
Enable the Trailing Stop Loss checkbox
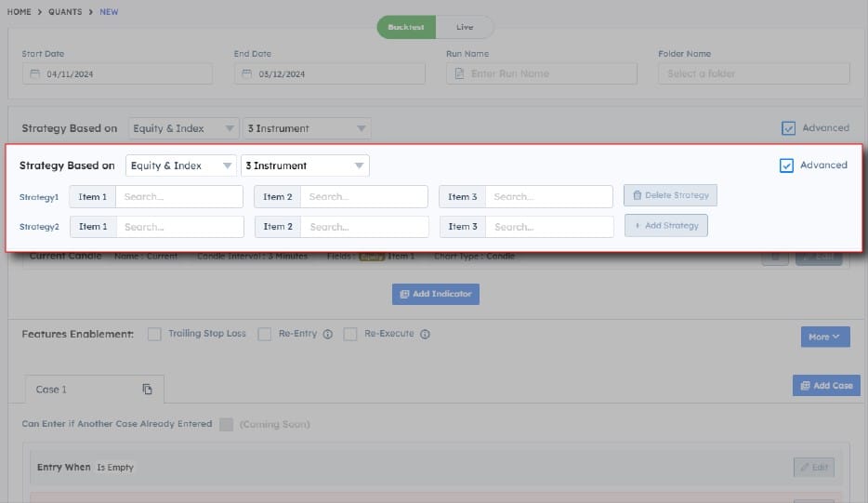[154, 334]
